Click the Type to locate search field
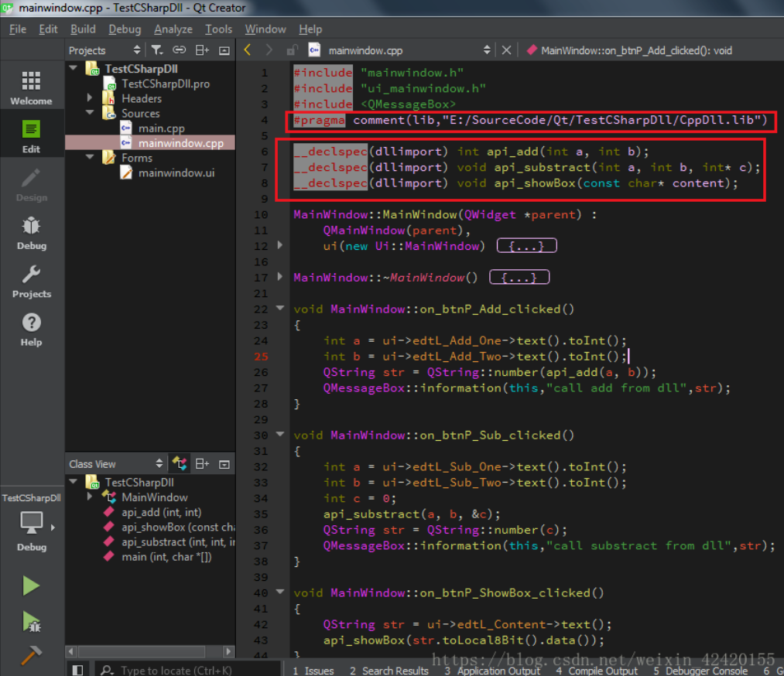This screenshot has width=784, height=676. 176,671
